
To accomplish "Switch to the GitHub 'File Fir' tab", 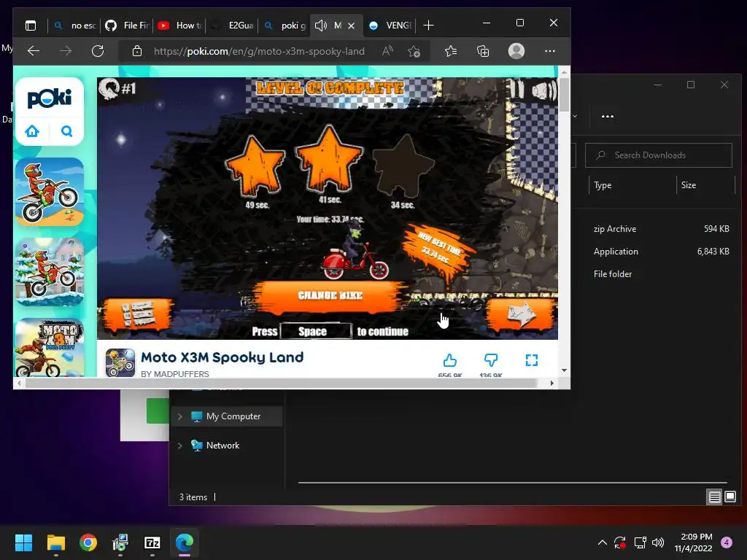I will [126, 26].
